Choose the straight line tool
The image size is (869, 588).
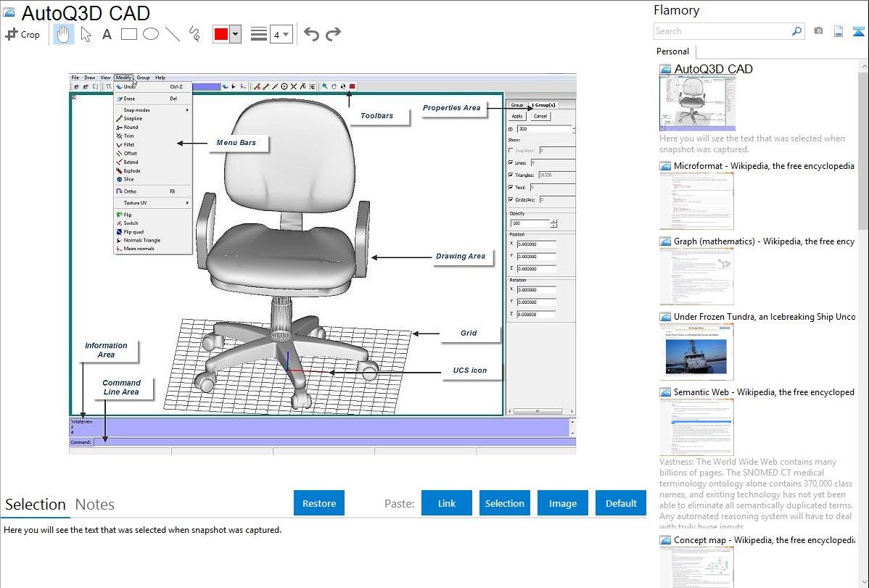[x=173, y=34]
